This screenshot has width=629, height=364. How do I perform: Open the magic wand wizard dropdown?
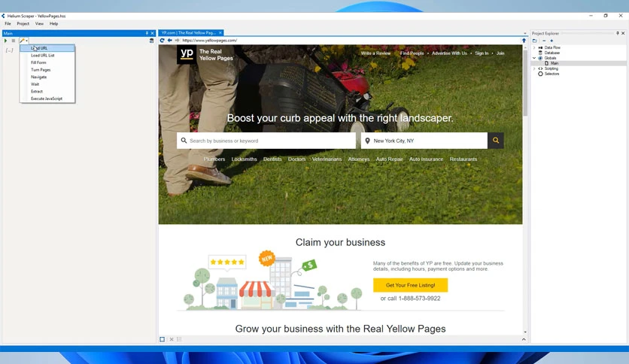tap(23, 41)
